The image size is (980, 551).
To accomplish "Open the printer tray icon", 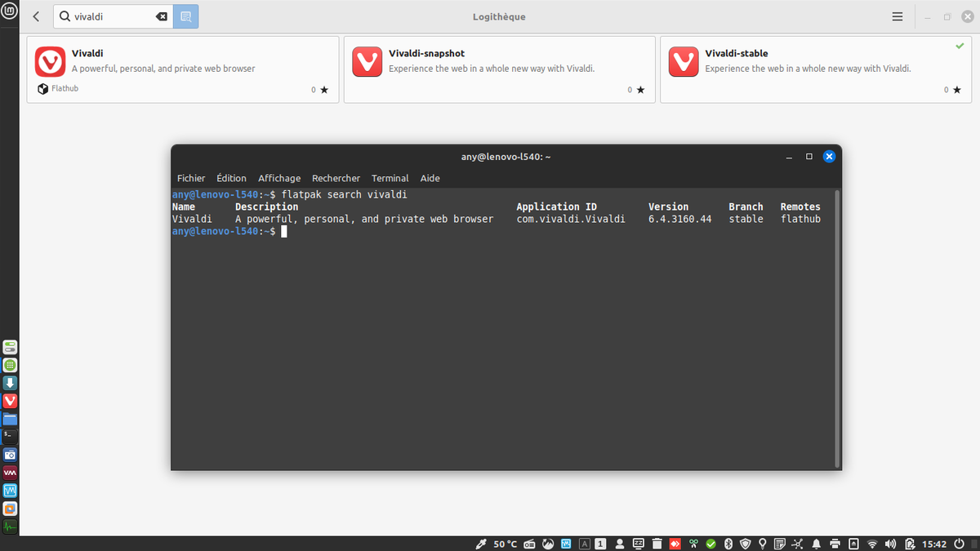I will coord(835,544).
